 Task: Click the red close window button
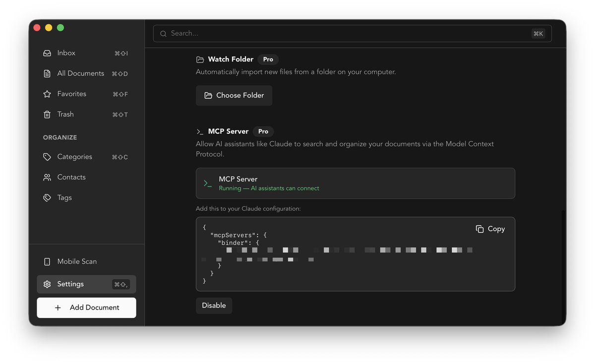tap(37, 28)
